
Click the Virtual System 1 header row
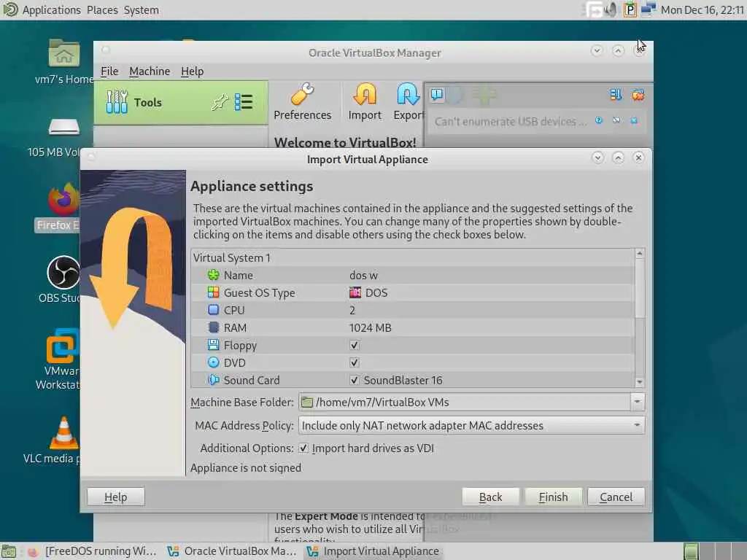(413, 257)
